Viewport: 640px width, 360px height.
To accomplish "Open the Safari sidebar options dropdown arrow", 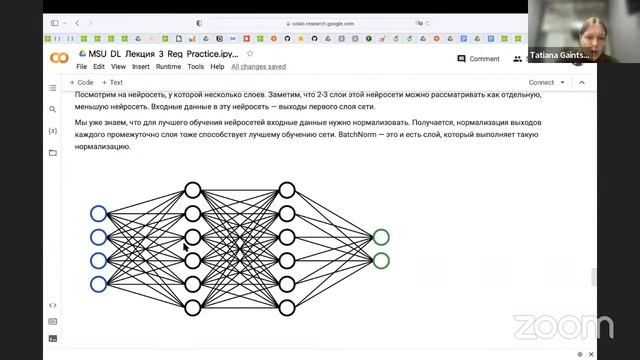I will point(64,23).
